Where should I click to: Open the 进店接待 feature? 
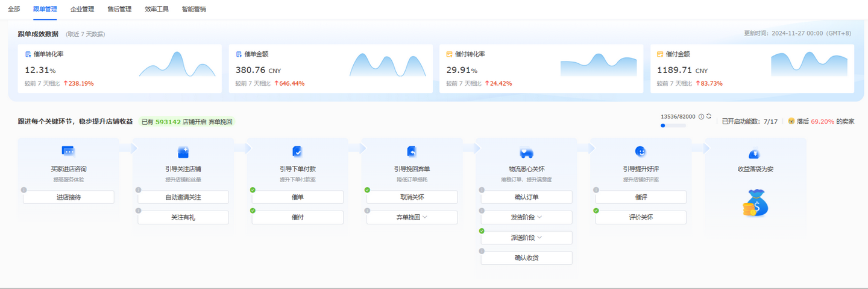[x=69, y=197]
